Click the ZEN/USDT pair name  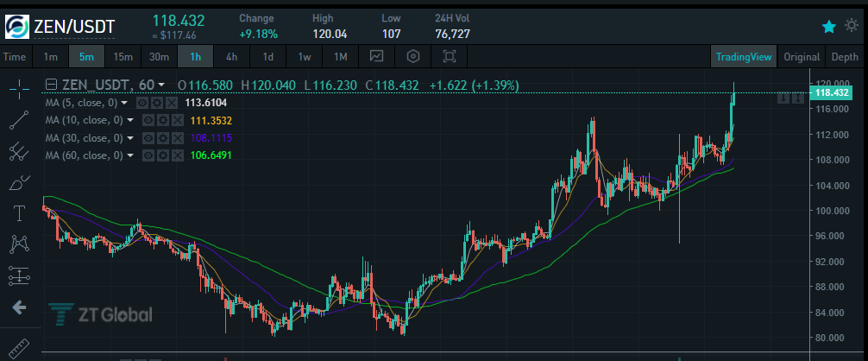(74, 27)
